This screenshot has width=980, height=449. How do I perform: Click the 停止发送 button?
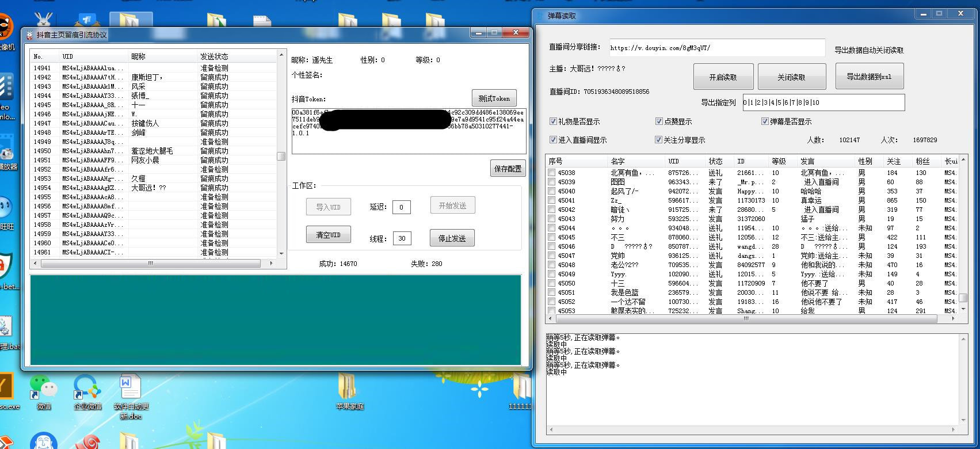452,238
